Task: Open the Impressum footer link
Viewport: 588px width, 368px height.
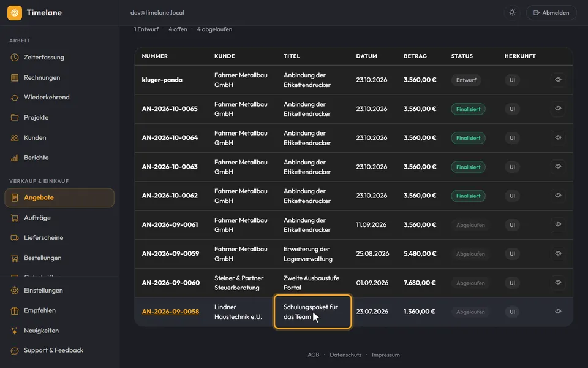Action: tap(385, 355)
